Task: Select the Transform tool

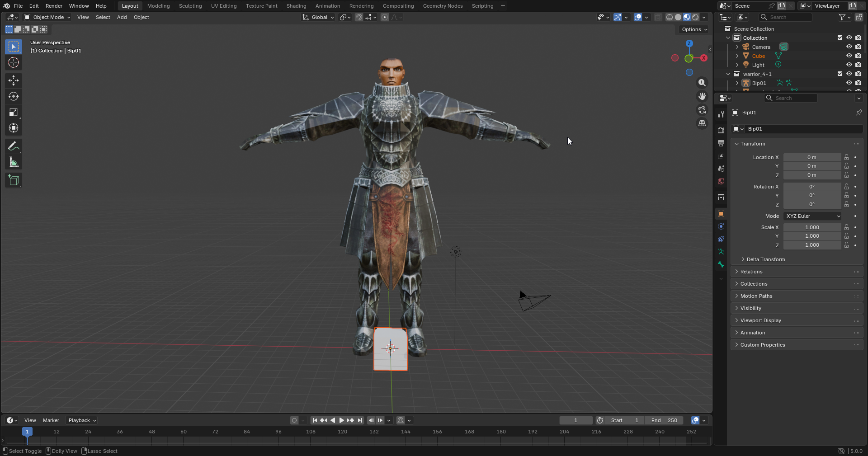Action: pos(14,128)
